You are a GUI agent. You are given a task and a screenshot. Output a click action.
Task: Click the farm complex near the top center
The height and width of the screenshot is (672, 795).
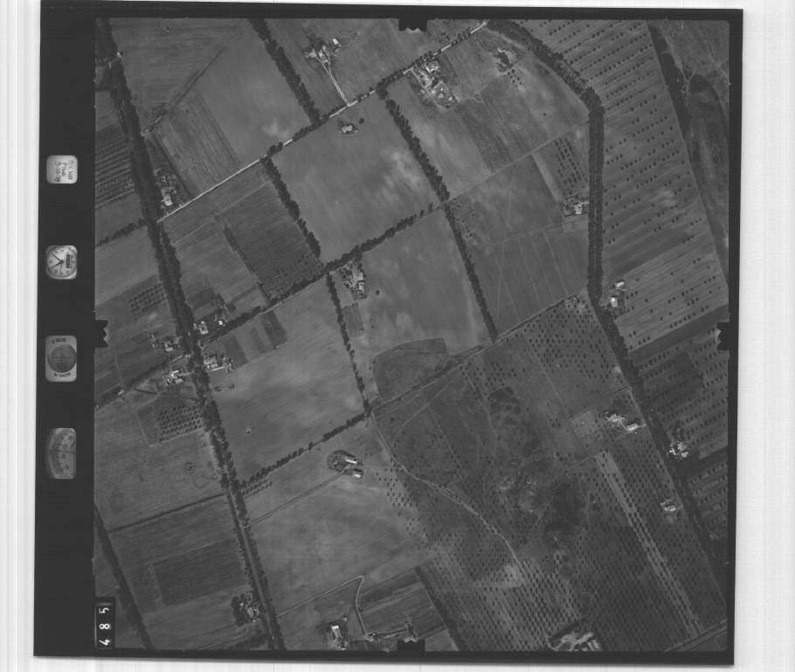(431, 80)
